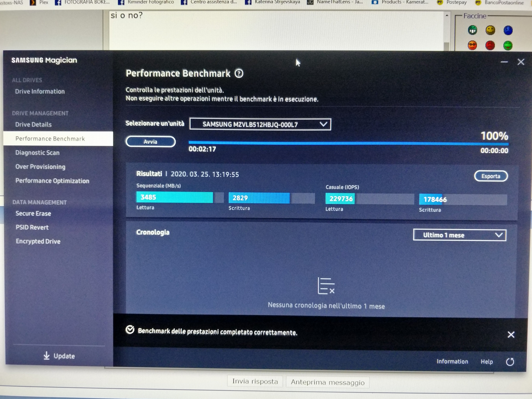
Task: Click the Update text label in the sidebar
Action: pos(64,356)
